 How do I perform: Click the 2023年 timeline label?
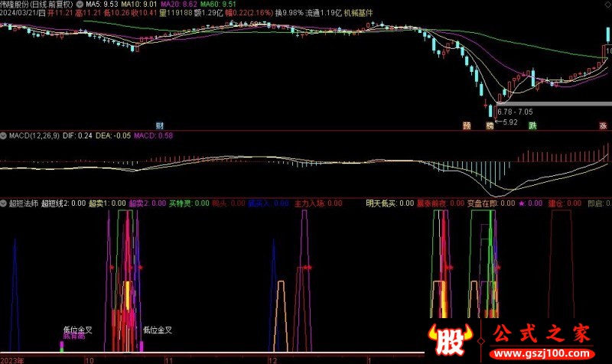(12, 360)
